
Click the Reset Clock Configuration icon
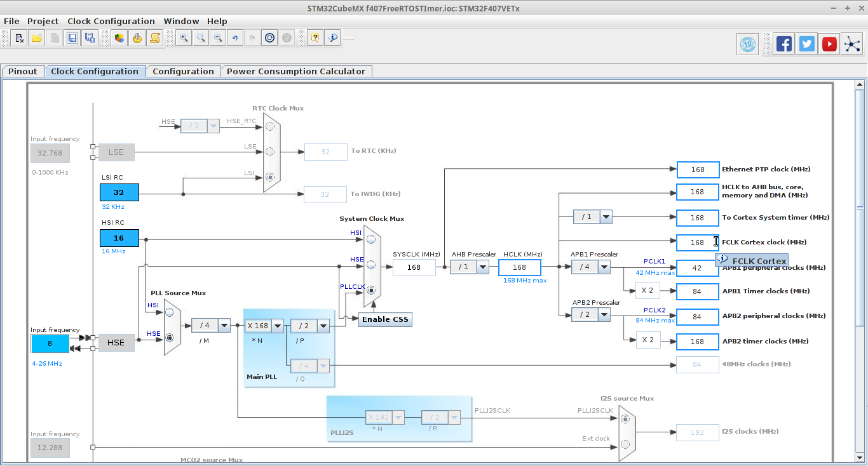coord(269,38)
